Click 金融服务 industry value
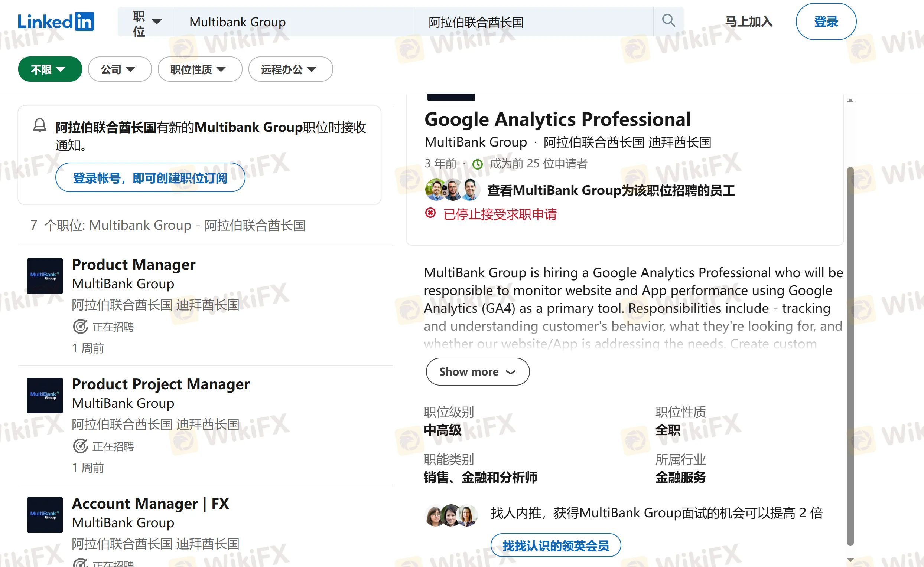924x567 pixels. (x=681, y=477)
